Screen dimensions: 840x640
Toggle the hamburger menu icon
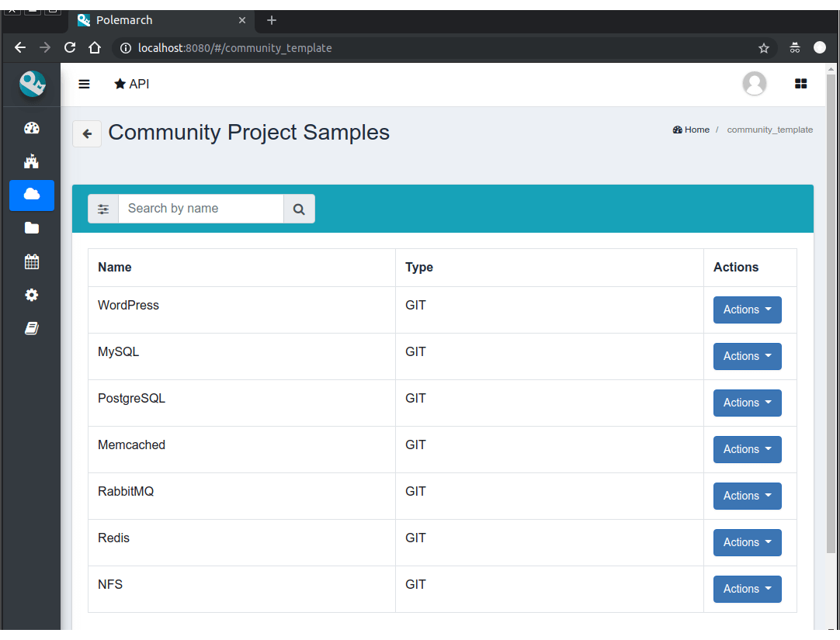(x=84, y=84)
